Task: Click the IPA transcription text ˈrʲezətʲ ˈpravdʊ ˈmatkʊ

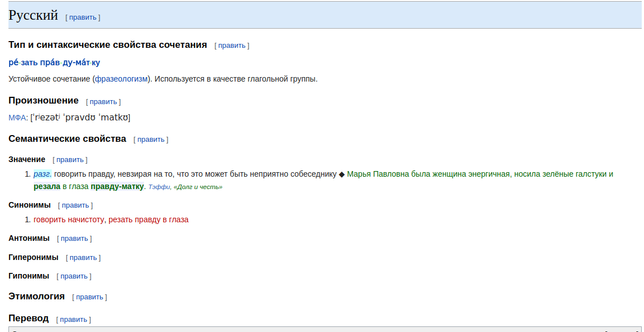Action: (x=80, y=118)
